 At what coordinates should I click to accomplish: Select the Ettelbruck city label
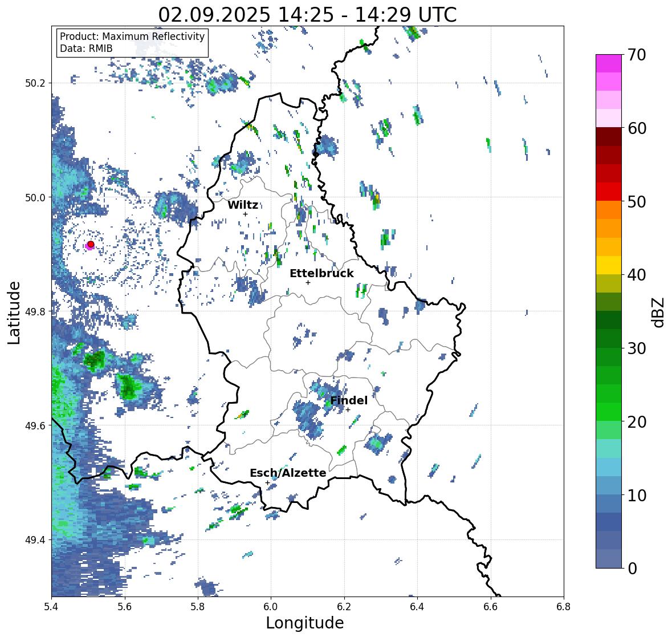click(321, 273)
